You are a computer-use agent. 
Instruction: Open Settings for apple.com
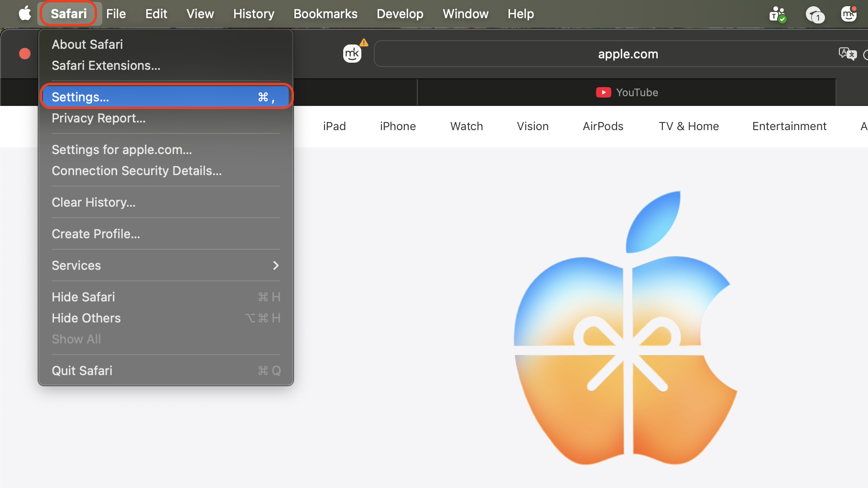(x=122, y=149)
